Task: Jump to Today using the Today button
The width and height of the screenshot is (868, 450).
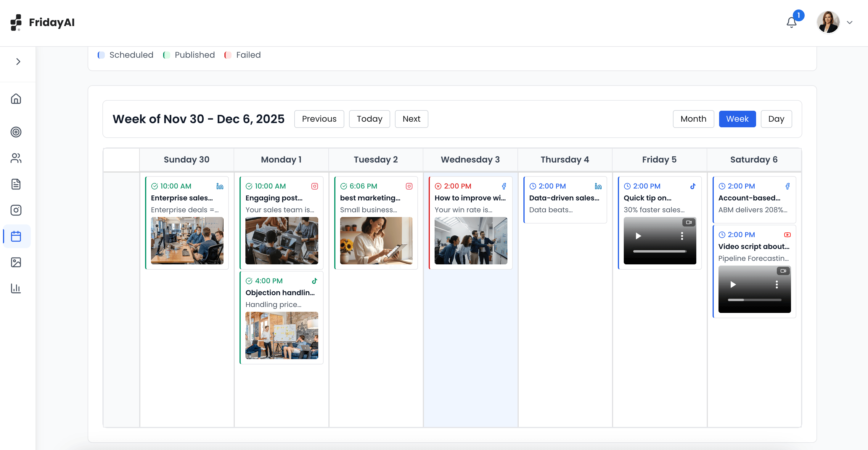Action: tap(369, 119)
